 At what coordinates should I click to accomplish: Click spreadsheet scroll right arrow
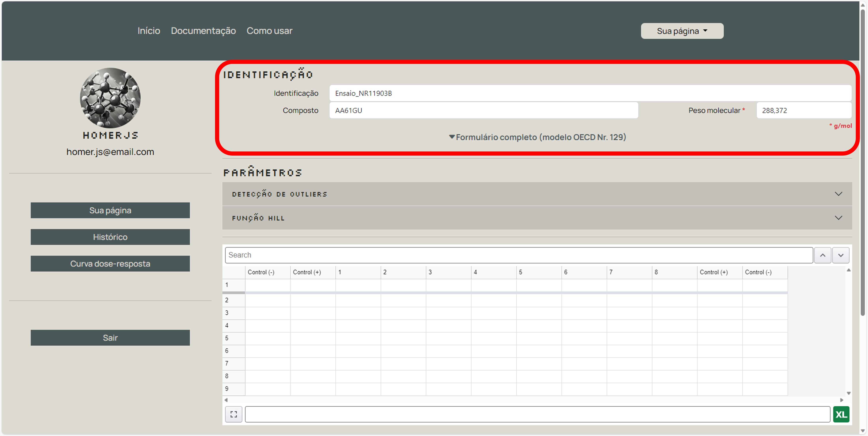pos(842,400)
